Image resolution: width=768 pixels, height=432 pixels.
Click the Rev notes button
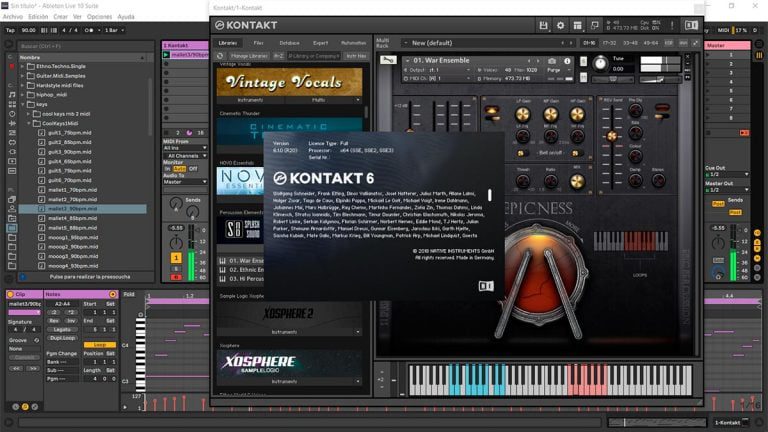[x=54, y=321]
